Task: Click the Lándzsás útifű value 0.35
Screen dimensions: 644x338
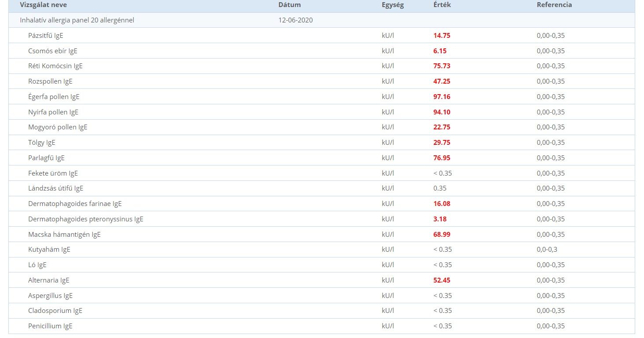Action: (440, 188)
